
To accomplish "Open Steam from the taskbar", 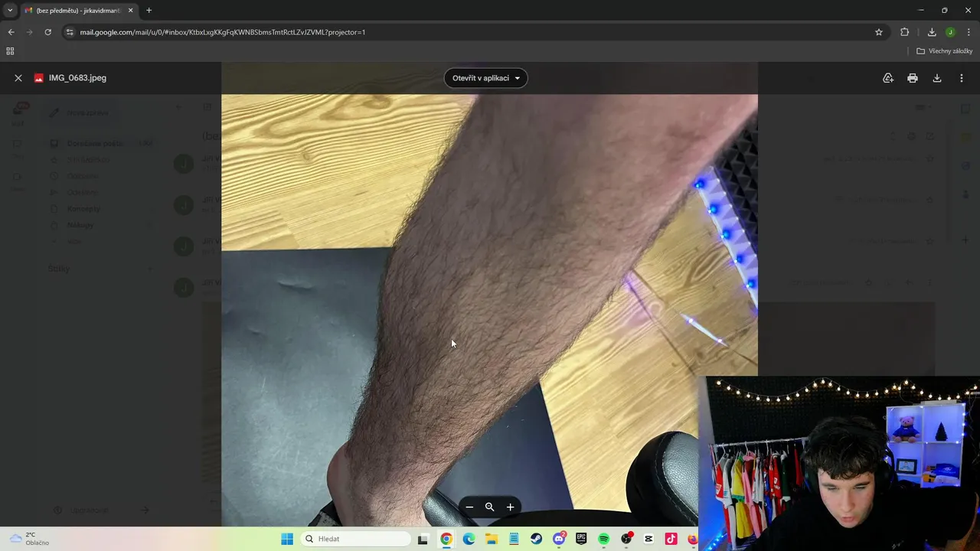I will 537,539.
